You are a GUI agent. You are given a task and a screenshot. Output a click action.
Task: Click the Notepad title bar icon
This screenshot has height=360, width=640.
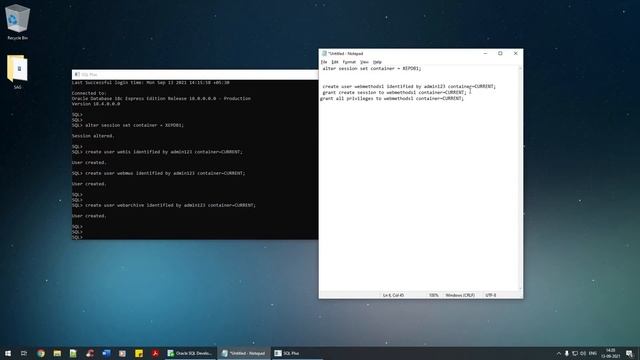[324, 53]
